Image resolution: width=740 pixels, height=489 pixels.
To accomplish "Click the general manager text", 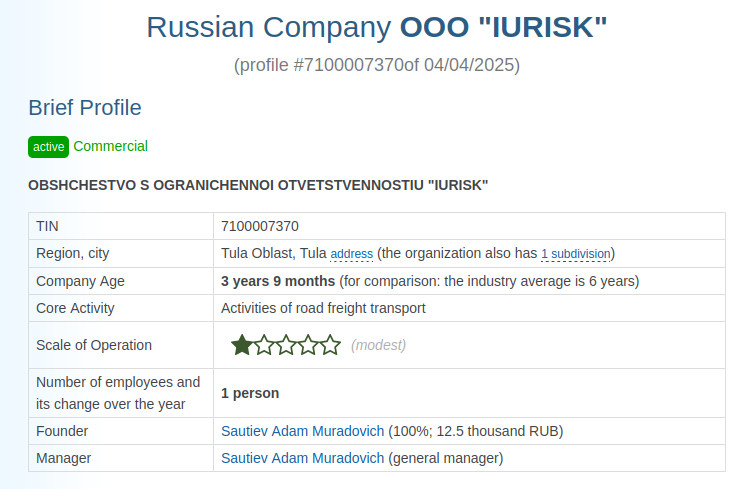I will (446, 458).
